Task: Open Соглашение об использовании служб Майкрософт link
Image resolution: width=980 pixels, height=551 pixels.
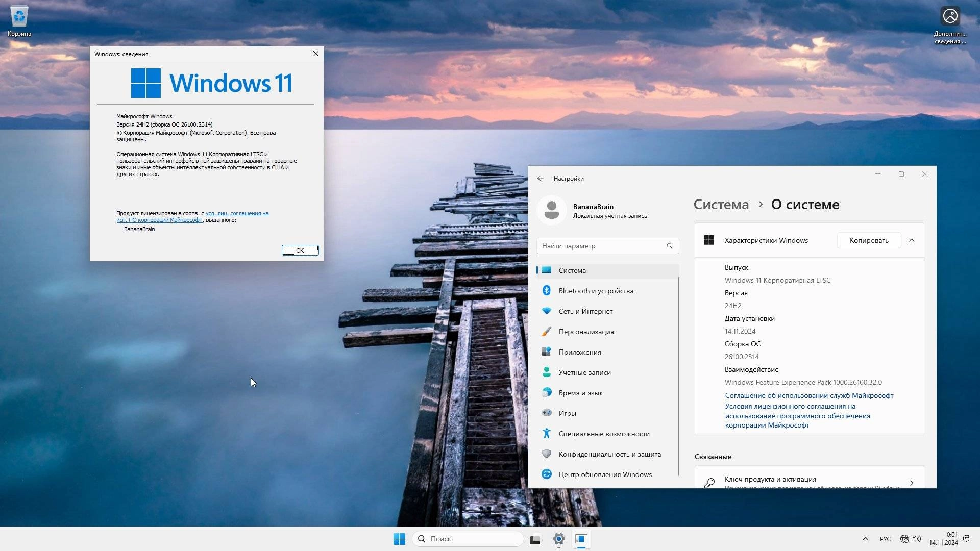Action: pyautogui.click(x=809, y=395)
